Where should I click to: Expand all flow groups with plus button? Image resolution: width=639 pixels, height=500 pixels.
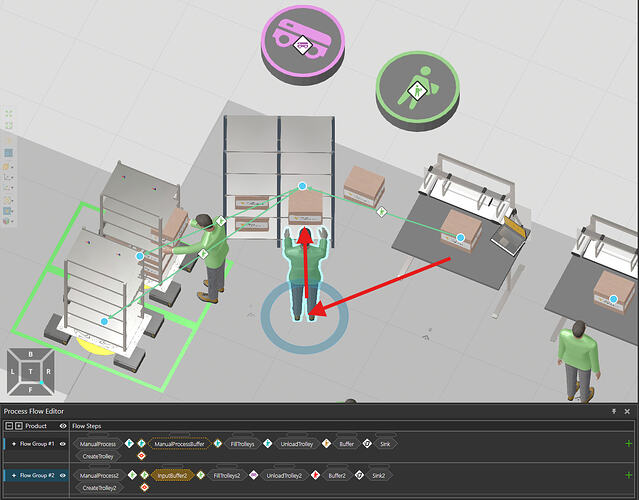[x=18, y=426]
